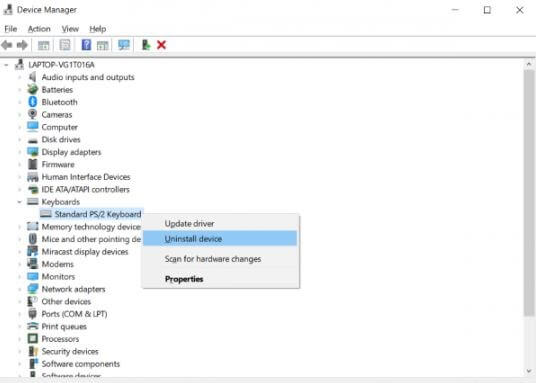Click the Bluetooth category icon

coord(32,102)
